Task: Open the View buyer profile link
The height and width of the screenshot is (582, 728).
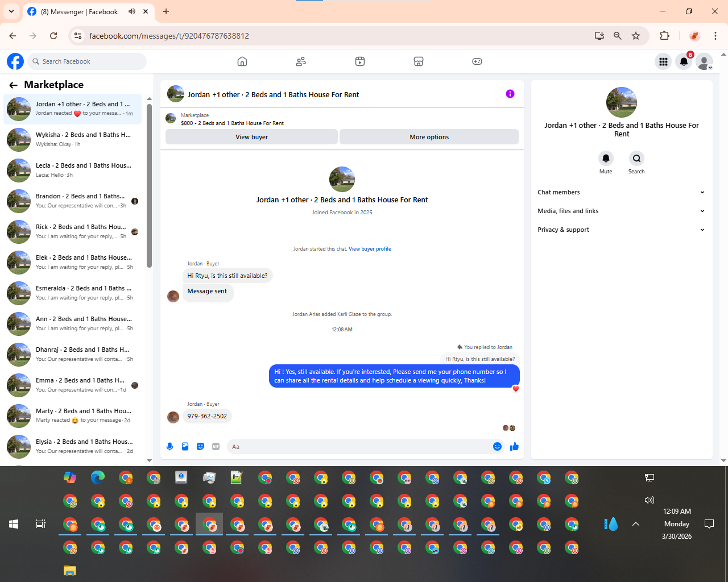Action: [370, 249]
